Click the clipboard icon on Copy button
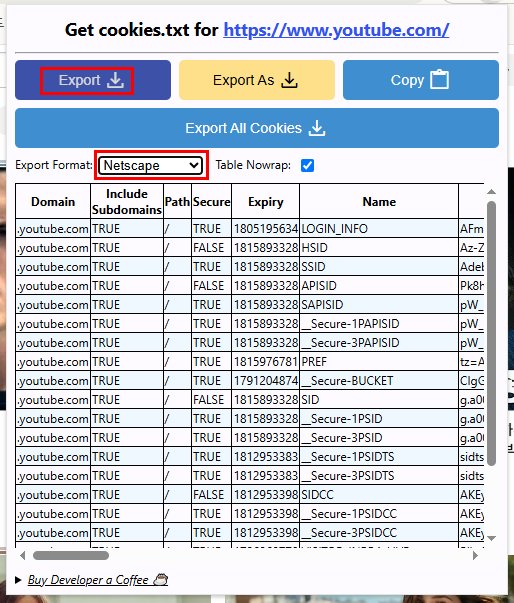Image resolution: width=514 pixels, height=603 pixels. click(439, 80)
